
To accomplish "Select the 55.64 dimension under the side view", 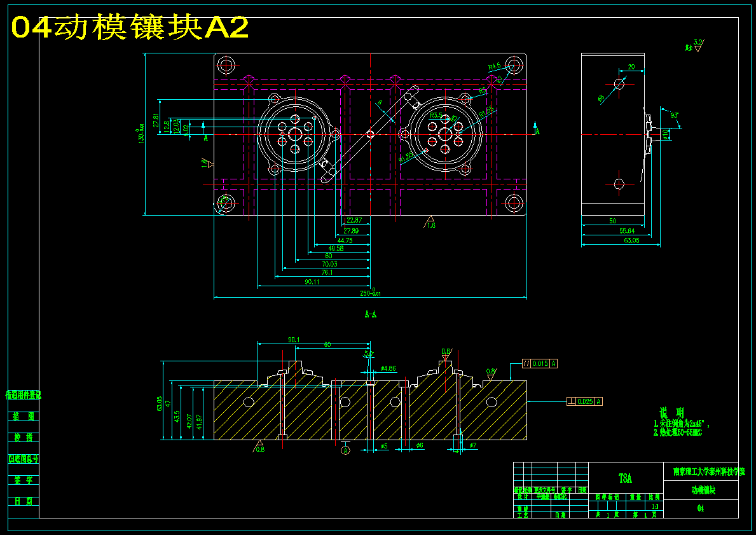I will [x=627, y=231].
